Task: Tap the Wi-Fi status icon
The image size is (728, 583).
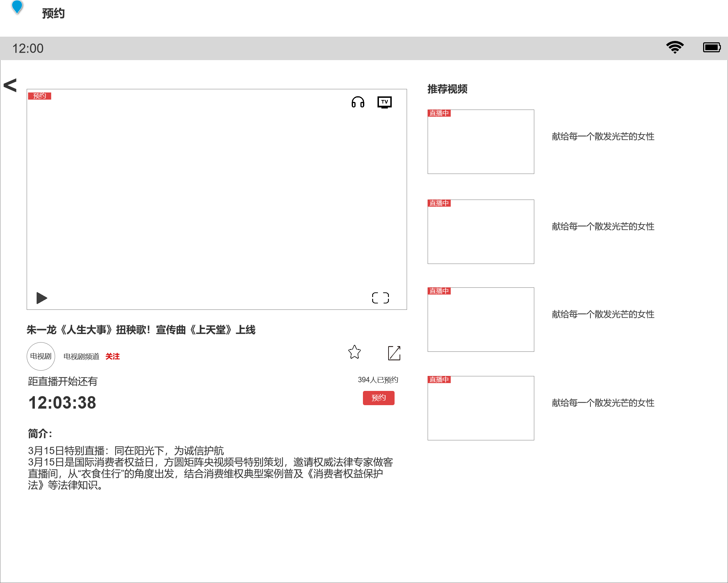Action: [x=675, y=47]
